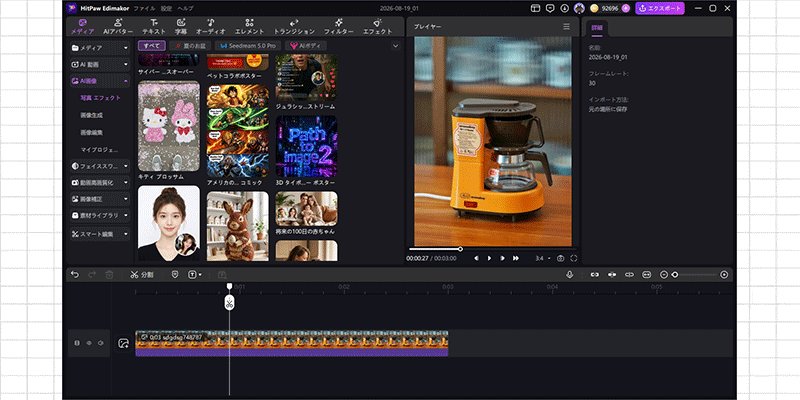
Task: Add a marker with the shield marker icon
Action: click(175, 274)
